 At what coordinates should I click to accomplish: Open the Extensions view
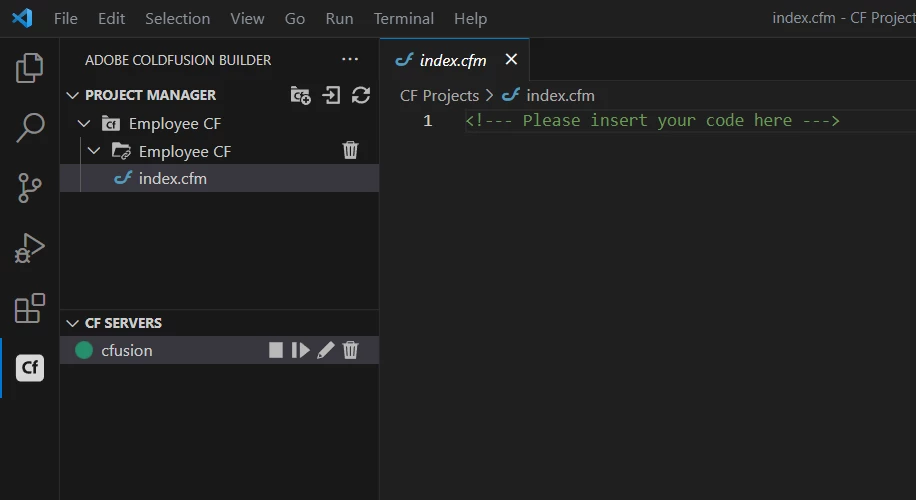pyautogui.click(x=29, y=308)
